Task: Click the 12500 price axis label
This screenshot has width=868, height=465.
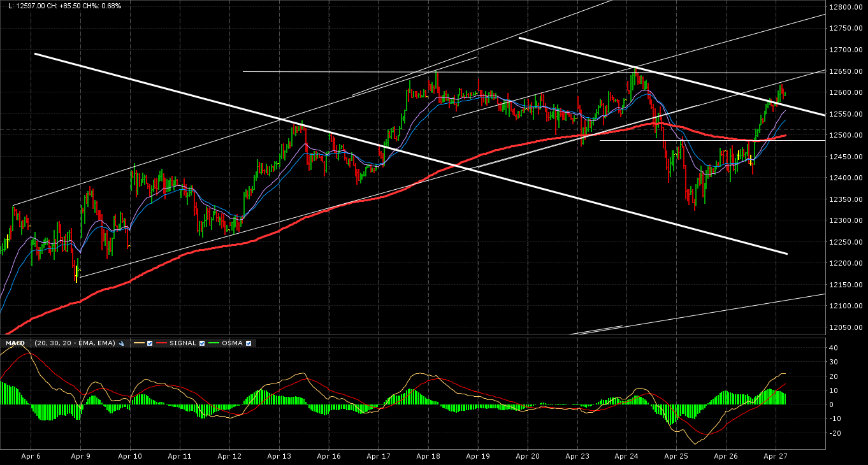Action: tap(845, 135)
